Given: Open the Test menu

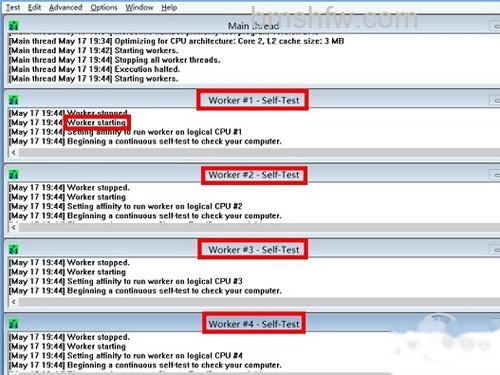Looking at the screenshot, I should [13, 7].
